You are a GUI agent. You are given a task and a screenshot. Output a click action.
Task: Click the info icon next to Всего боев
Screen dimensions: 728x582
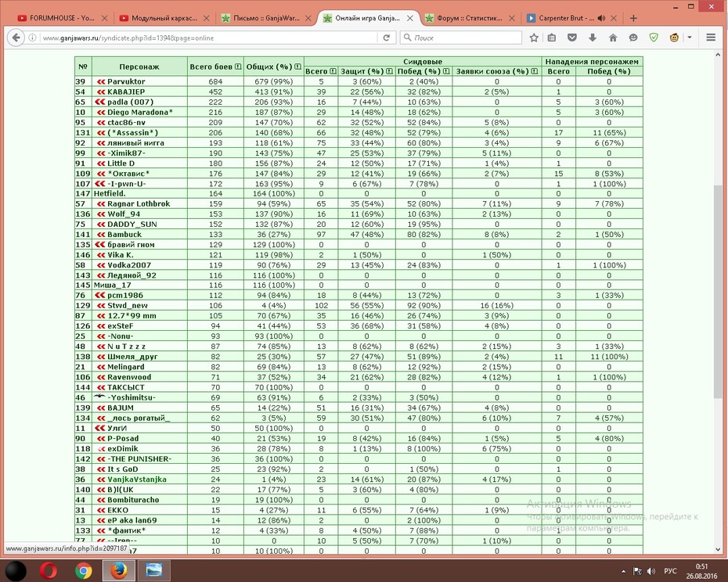(x=238, y=66)
